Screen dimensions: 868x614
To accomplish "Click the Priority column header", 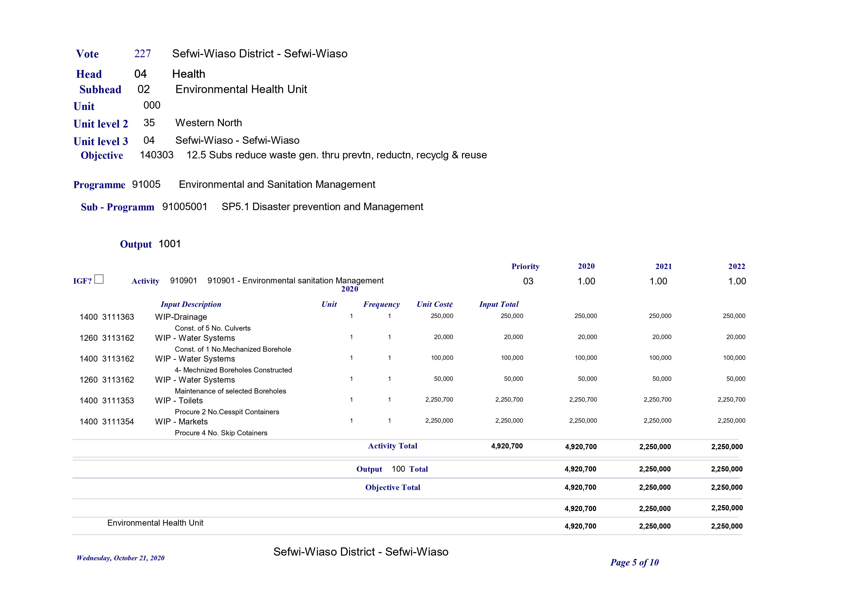I will 525,266.
